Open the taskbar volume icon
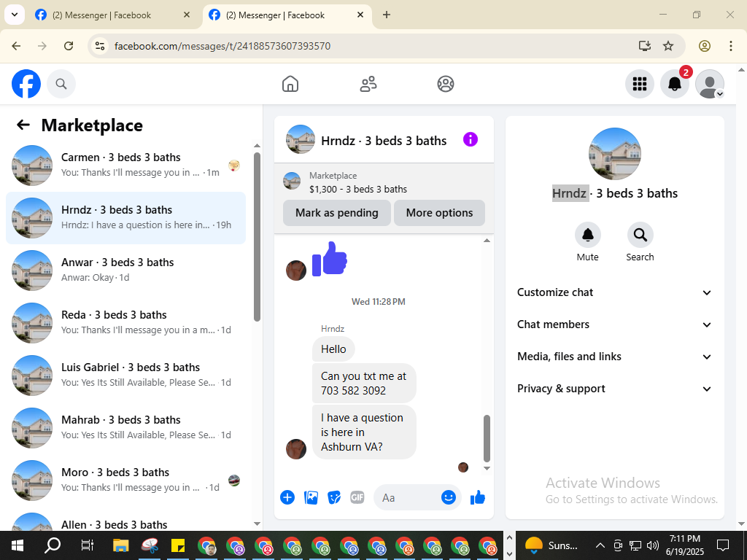Image resolution: width=747 pixels, height=560 pixels. click(x=653, y=545)
